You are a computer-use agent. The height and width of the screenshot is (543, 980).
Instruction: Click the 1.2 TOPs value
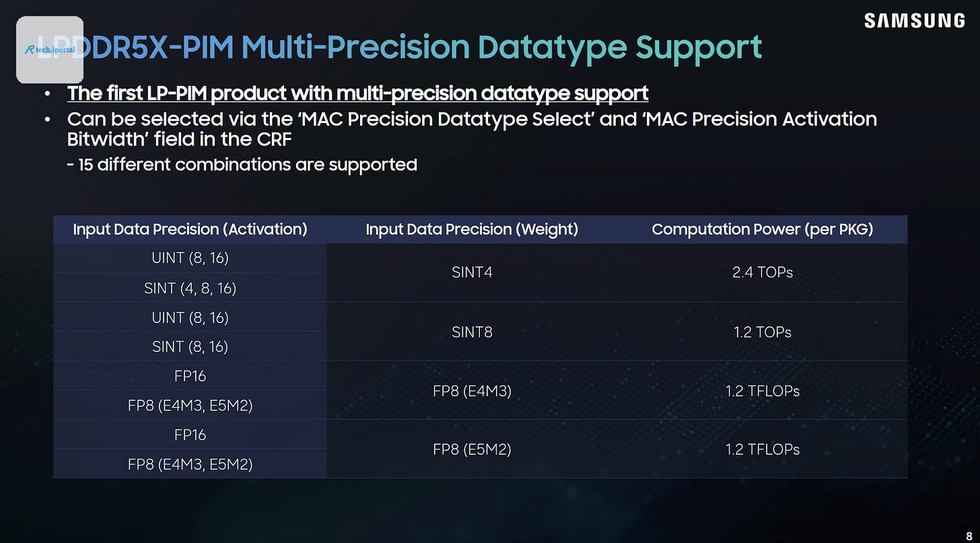(x=763, y=332)
